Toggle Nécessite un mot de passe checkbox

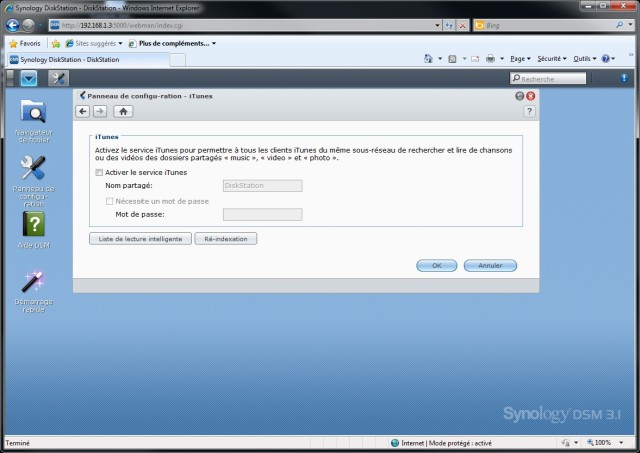[109, 201]
